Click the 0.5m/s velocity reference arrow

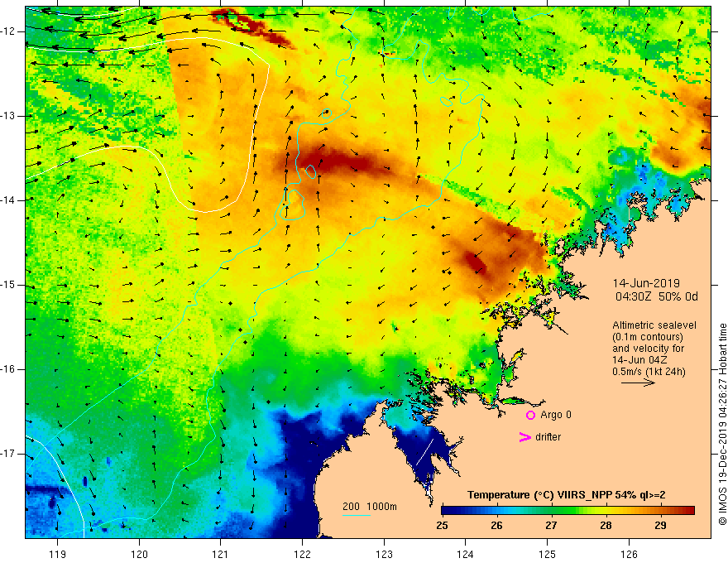pos(639,383)
